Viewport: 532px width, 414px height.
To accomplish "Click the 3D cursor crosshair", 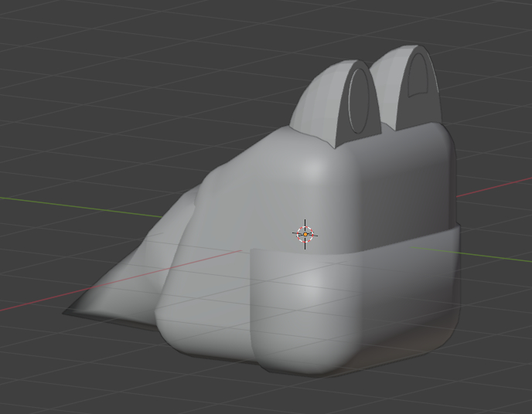I will click(305, 233).
